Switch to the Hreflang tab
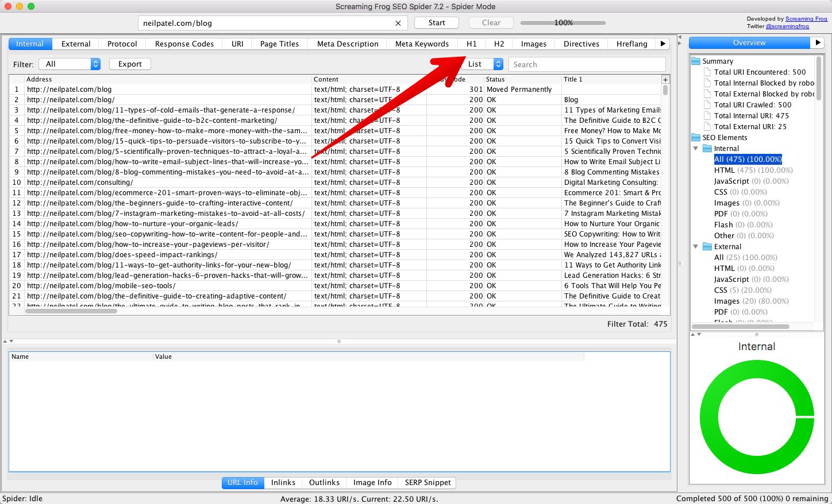Viewport: 832px width, 504px height. click(x=632, y=44)
